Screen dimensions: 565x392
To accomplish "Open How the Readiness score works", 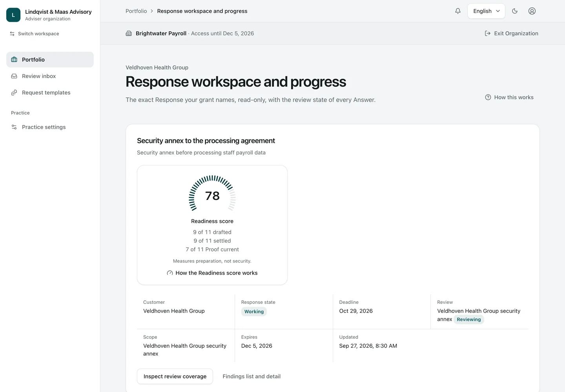I will point(212,273).
